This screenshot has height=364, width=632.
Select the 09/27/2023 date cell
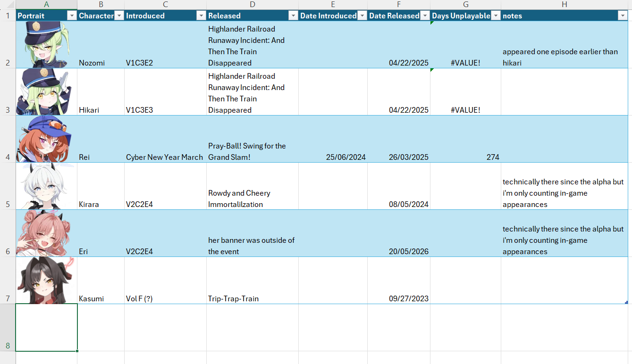point(399,281)
